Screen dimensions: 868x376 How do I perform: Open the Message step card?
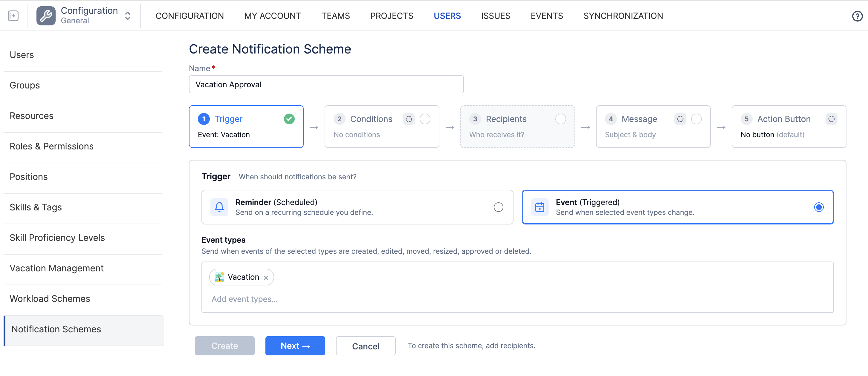tap(653, 127)
